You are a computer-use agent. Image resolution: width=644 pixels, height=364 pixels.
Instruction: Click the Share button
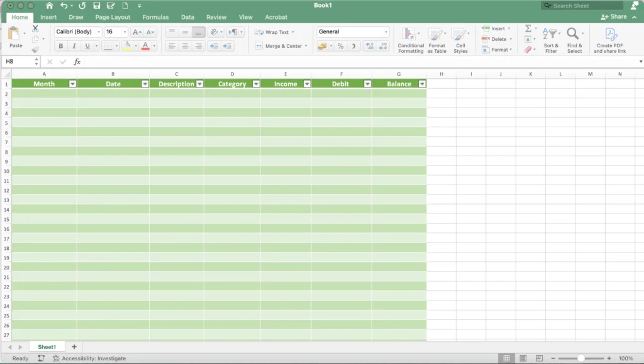[617, 17]
